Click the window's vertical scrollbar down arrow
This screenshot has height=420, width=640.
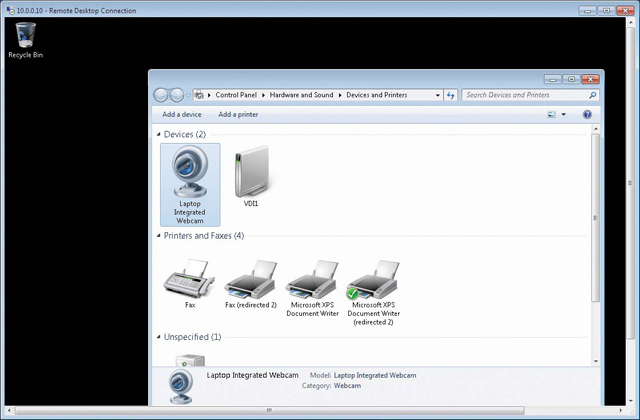596,361
